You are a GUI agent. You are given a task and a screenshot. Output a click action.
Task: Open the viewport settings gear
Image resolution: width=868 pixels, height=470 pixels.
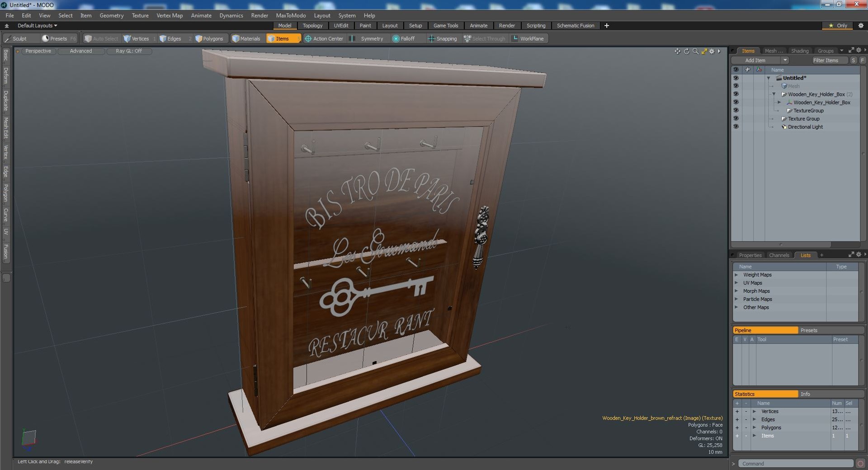point(712,52)
